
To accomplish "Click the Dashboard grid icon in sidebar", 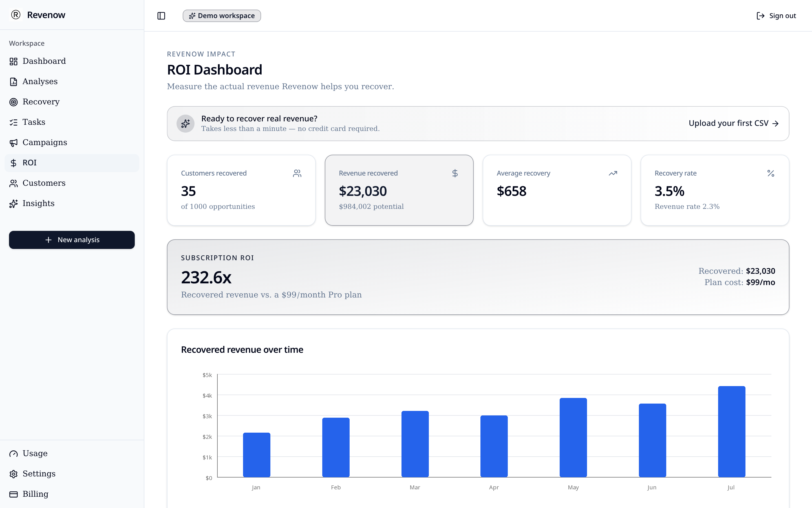I will [14, 62].
